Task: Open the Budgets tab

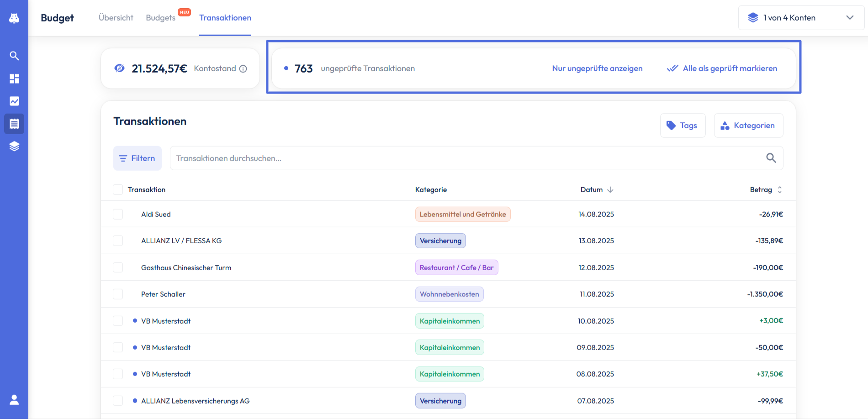Action: pos(161,18)
